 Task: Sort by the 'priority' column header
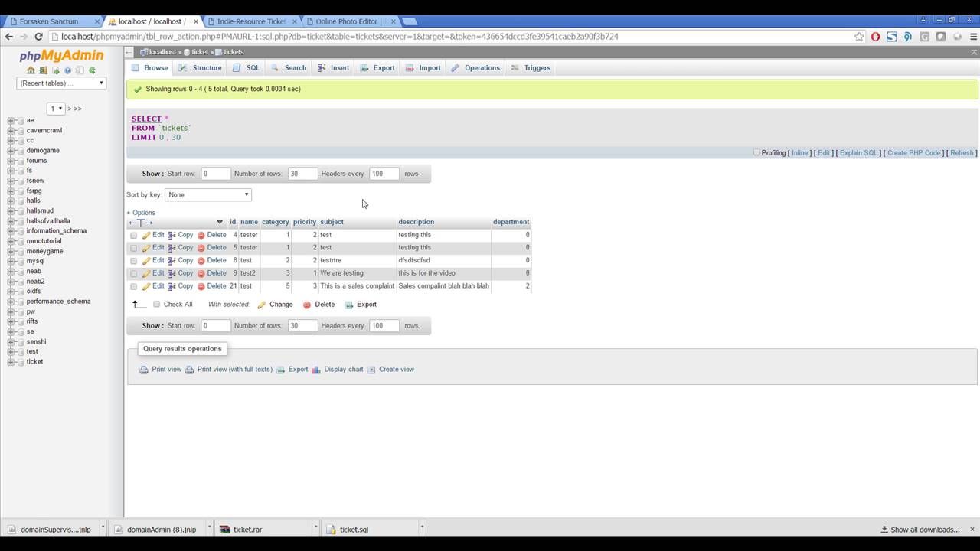(x=305, y=222)
